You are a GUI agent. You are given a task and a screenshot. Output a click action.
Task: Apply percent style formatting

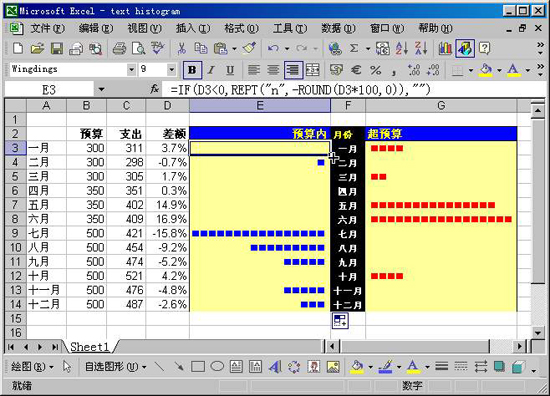pyautogui.click(x=375, y=70)
